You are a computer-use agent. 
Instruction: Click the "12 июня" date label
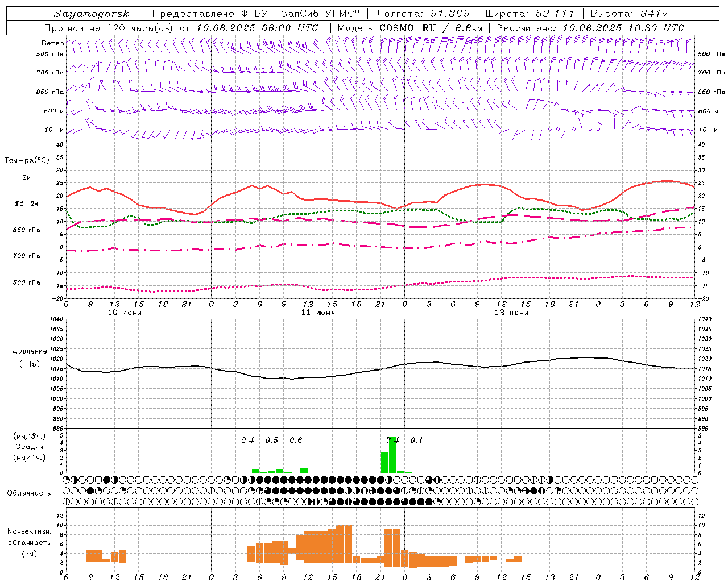pyautogui.click(x=511, y=313)
